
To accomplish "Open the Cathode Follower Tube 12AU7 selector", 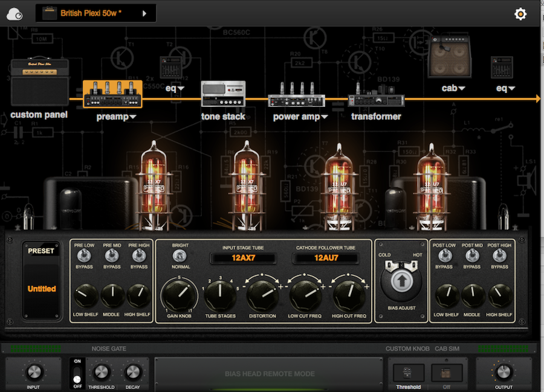I will 326,258.
